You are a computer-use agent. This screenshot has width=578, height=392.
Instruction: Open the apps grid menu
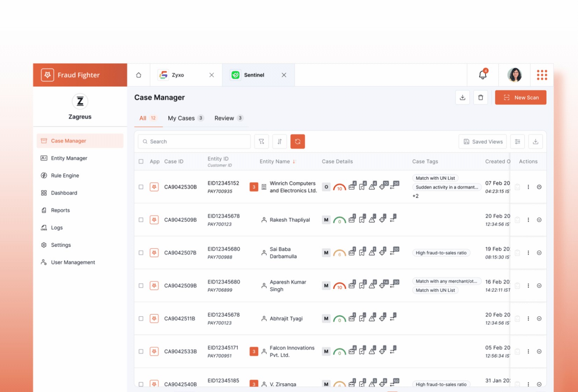point(542,75)
